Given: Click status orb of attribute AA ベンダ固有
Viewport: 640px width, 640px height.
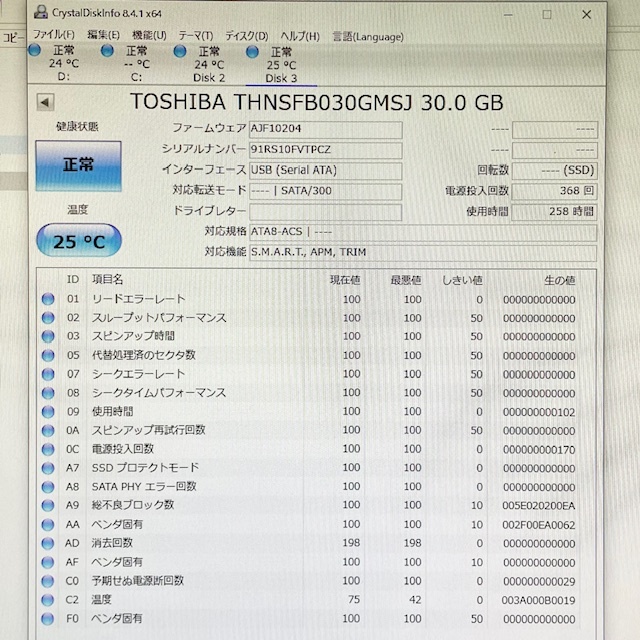Looking at the screenshot, I should point(48,524).
